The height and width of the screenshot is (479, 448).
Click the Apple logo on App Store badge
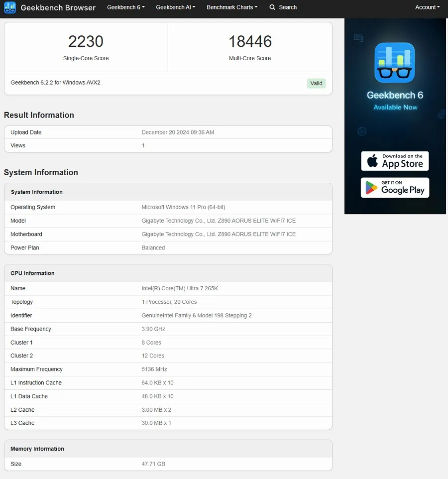[372, 161]
